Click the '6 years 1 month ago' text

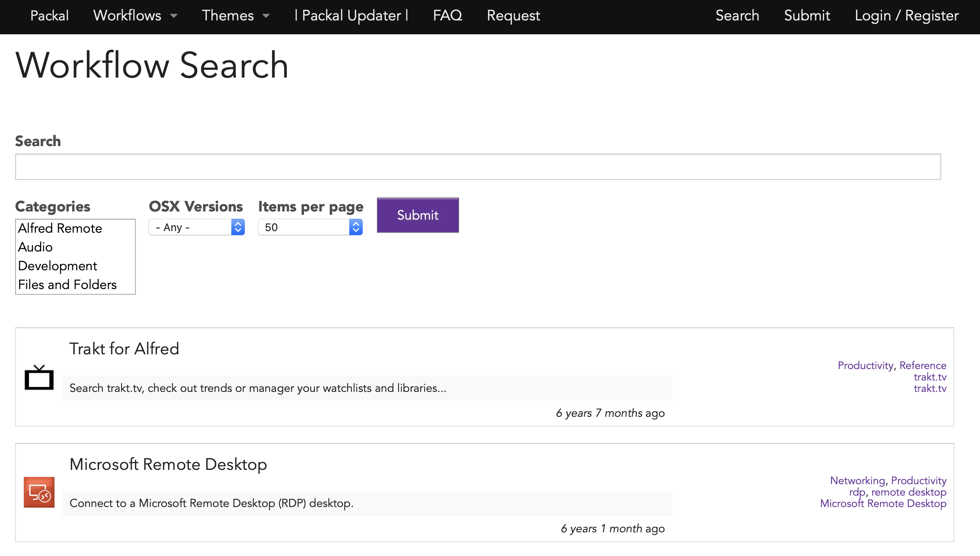613,529
